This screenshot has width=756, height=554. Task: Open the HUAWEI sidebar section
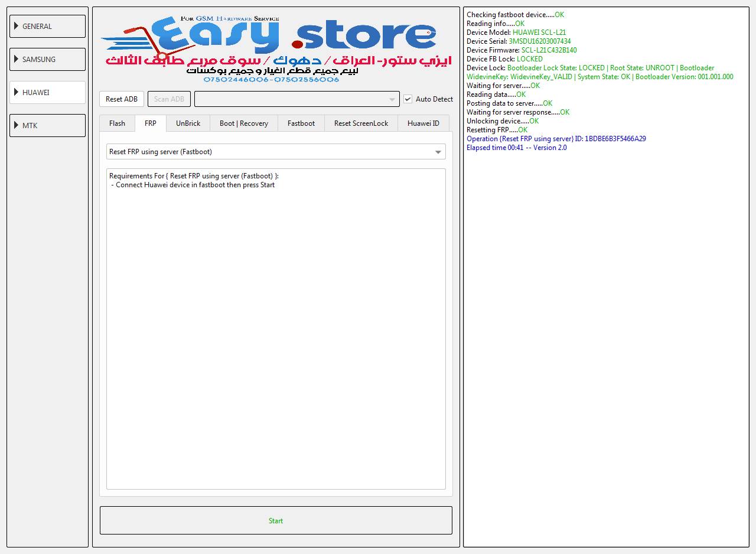47,93
